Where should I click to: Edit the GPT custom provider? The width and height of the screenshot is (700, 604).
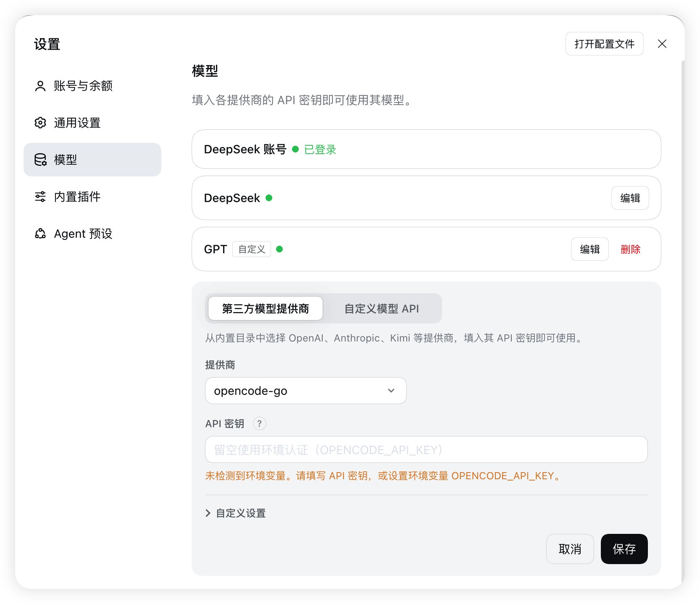pyautogui.click(x=589, y=249)
